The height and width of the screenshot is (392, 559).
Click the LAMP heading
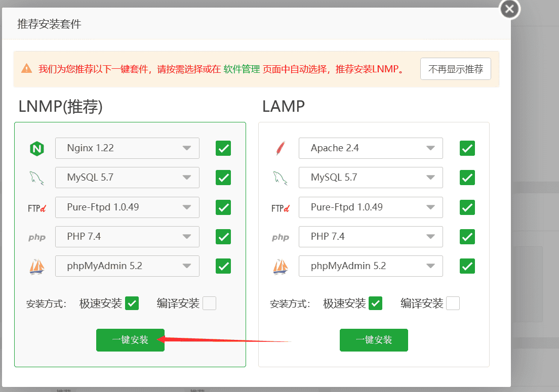(284, 106)
